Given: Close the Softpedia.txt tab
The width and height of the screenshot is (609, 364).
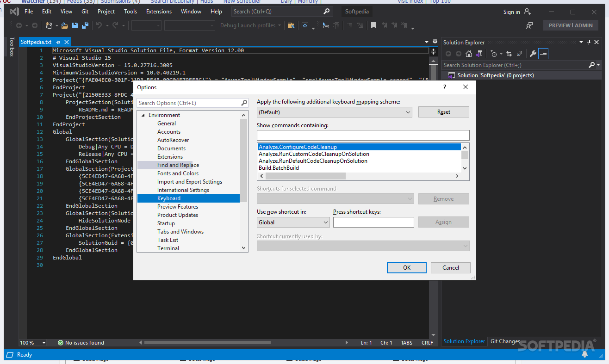Looking at the screenshot, I should [66, 42].
